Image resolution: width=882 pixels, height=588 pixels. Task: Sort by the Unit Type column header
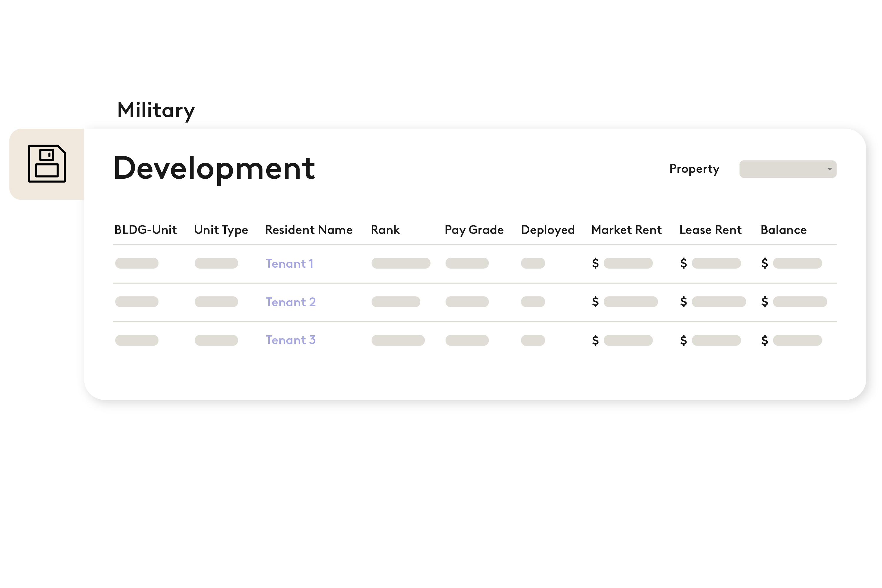(221, 229)
